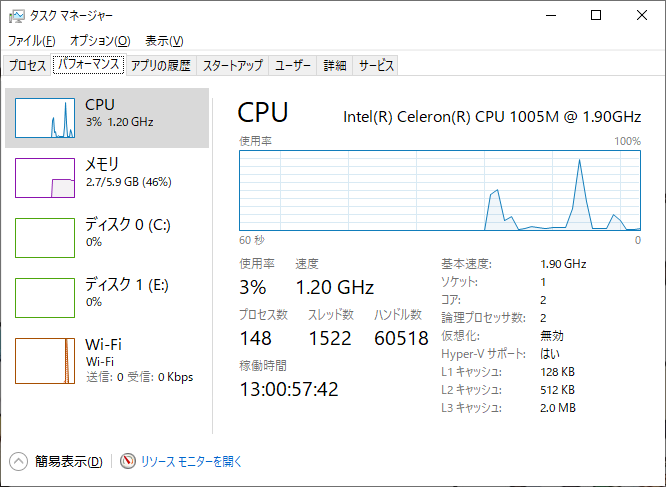This screenshot has height=487, width=668.
Task: Collapse view with 簡易表示 arrow icon
Action: [19, 461]
